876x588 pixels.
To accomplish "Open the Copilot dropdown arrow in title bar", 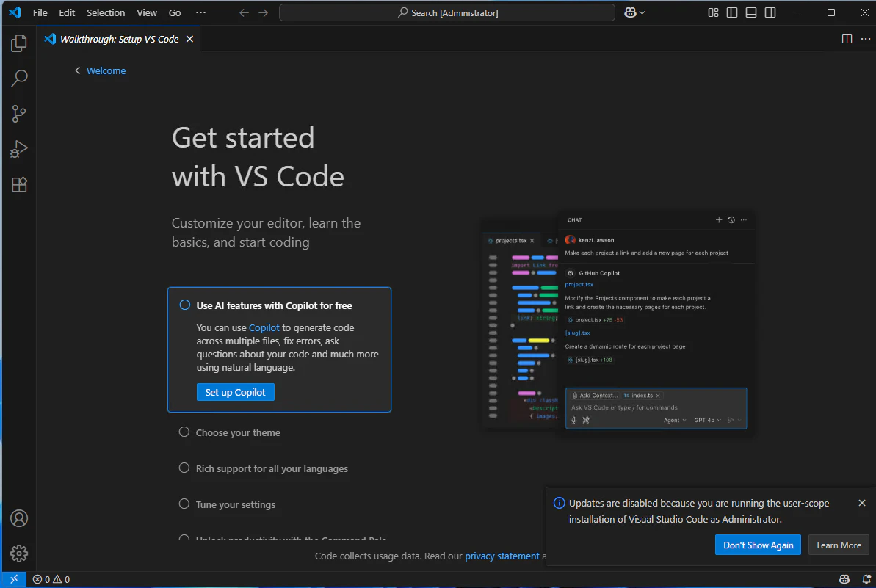I will (642, 12).
